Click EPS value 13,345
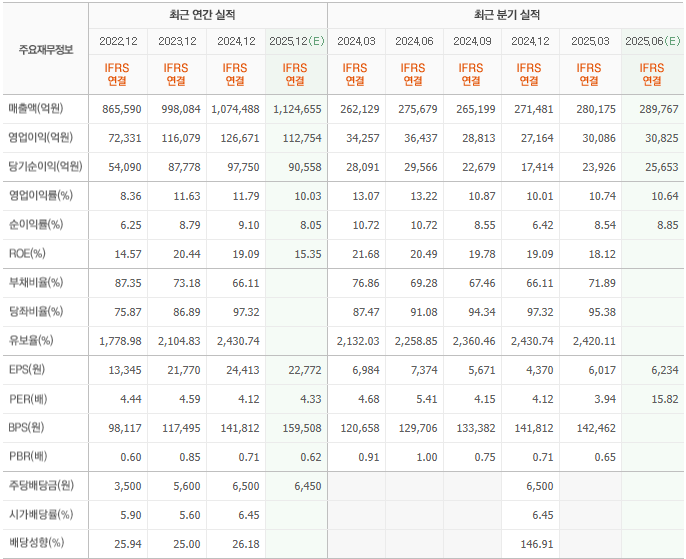 click(125, 370)
